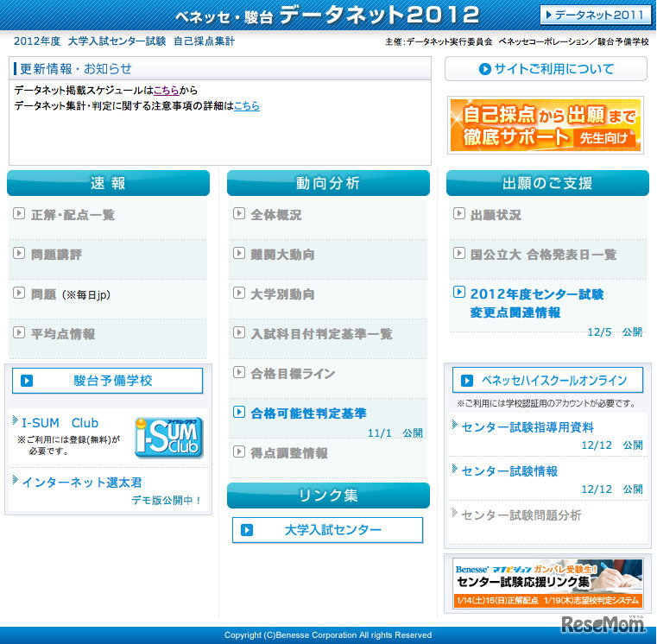Click the blue こちら link for 注意事項の詳細

coord(246,106)
